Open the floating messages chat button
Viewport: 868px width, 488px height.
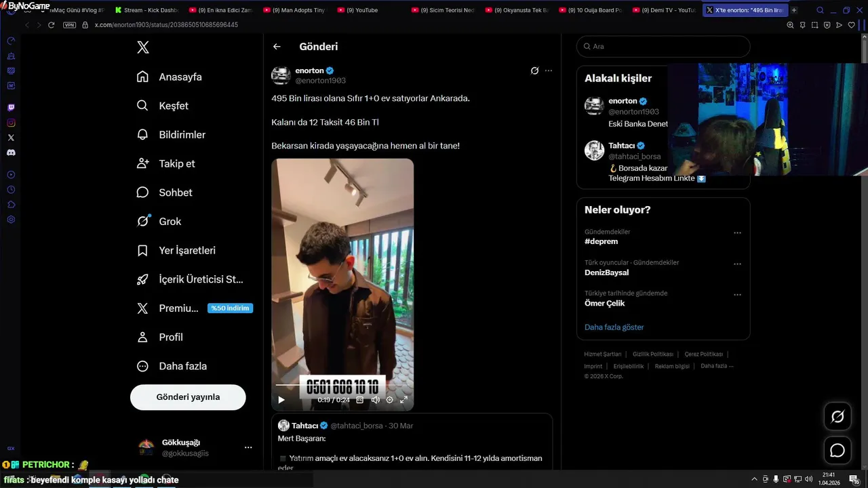837,451
